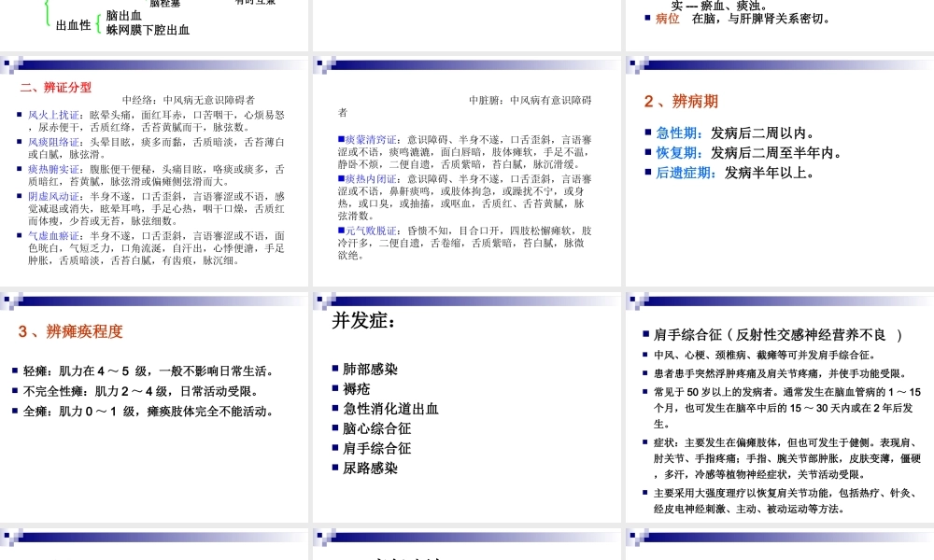The width and height of the screenshot is (934, 560).
Task: Open the 后遗症期 text entry
Action: (682, 172)
